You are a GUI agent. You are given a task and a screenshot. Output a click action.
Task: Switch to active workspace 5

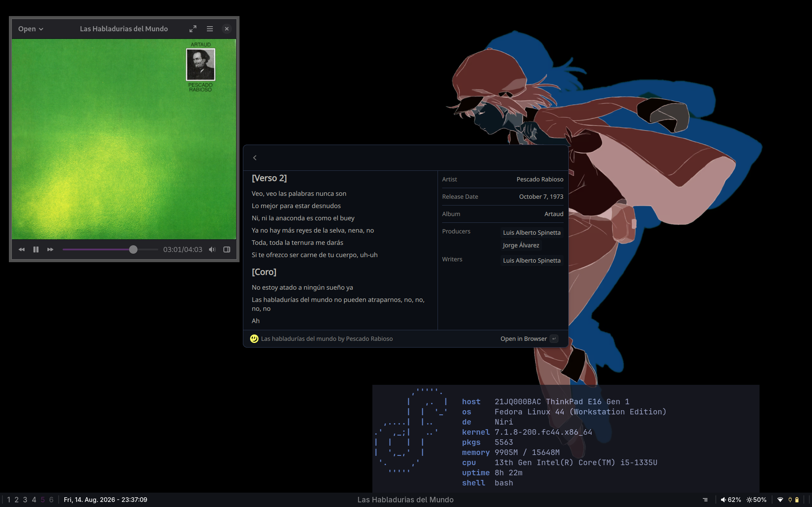click(x=43, y=500)
